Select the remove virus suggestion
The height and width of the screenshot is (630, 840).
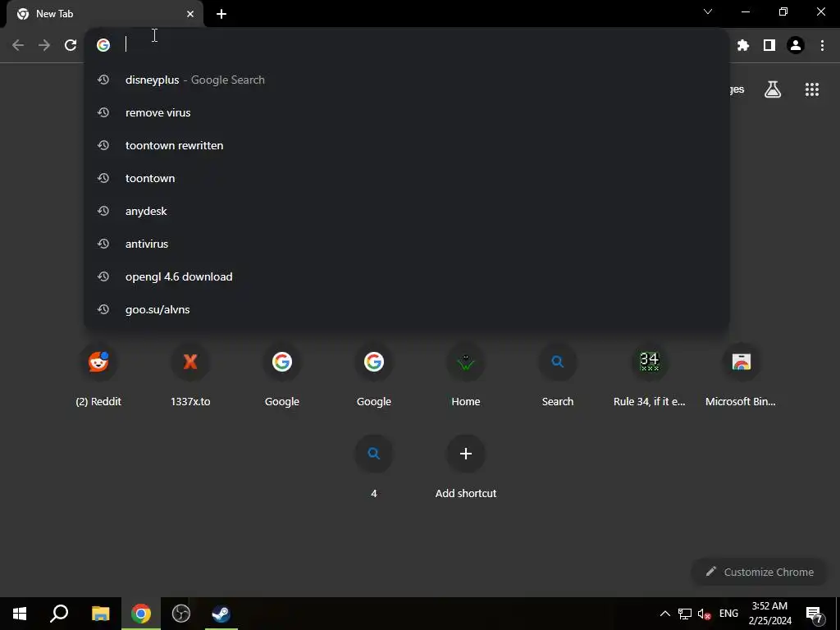click(x=407, y=112)
